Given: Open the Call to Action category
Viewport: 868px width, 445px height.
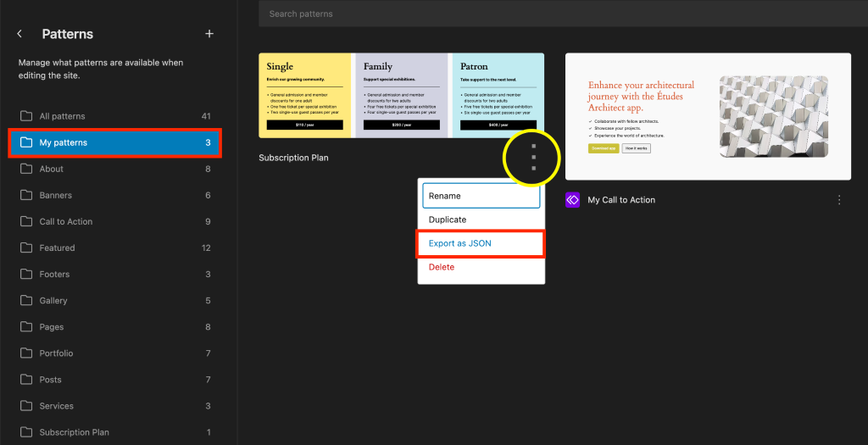Looking at the screenshot, I should [x=115, y=221].
